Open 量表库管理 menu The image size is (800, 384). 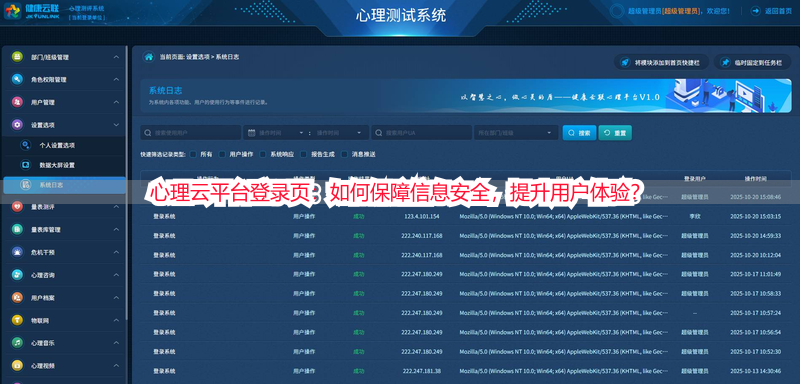(x=64, y=229)
